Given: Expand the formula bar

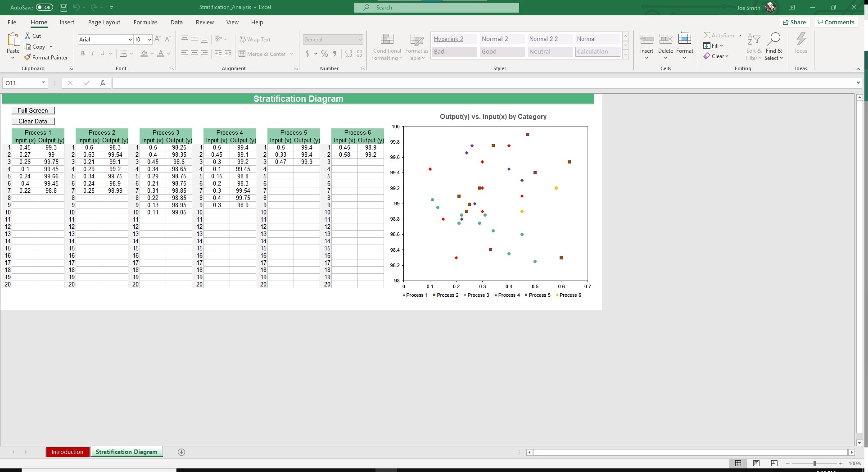Looking at the screenshot, I should [x=858, y=83].
